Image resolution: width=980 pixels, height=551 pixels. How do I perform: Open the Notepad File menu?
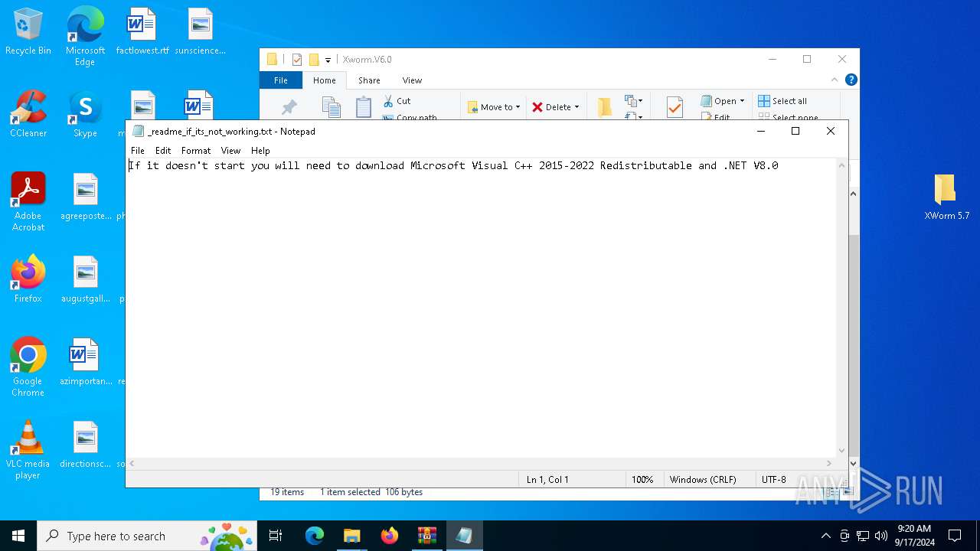point(138,151)
